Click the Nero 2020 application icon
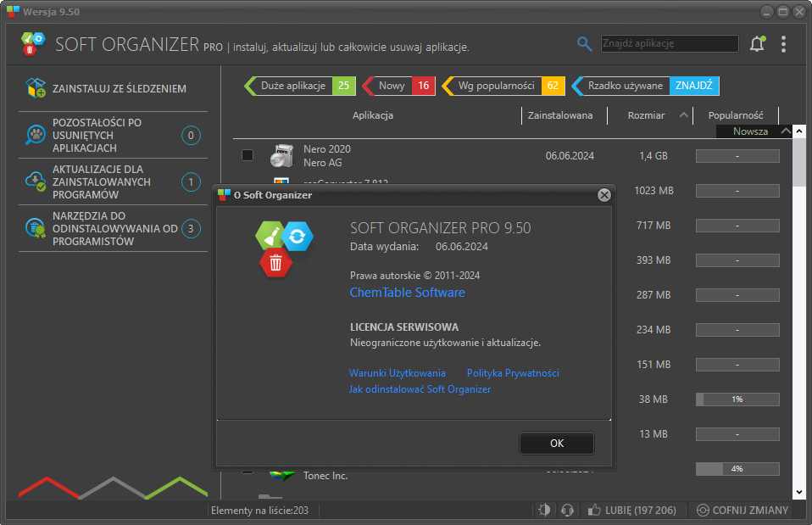 click(x=281, y=155)
